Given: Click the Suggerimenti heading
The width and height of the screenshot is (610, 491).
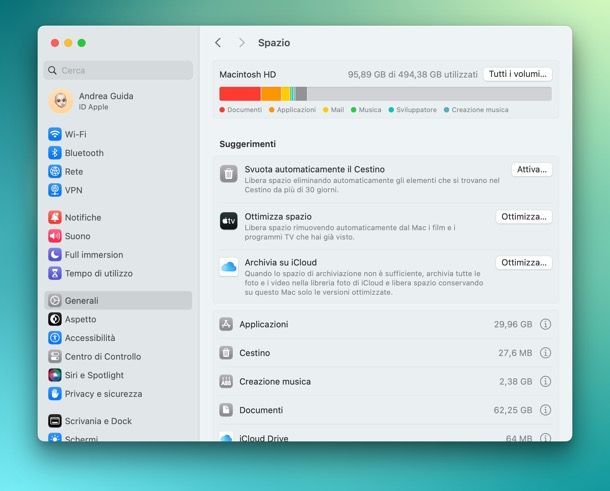Looking at the screenshot, I should click(x=248, y=144).
